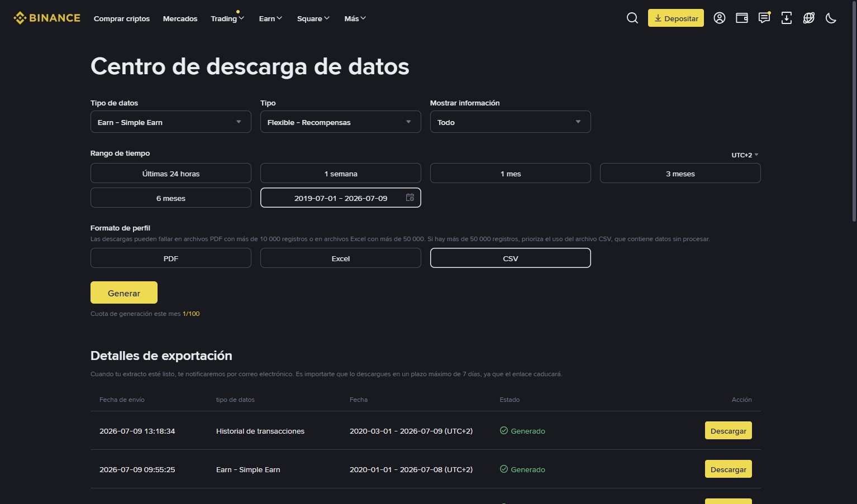Choose the 1 mes time range
This screenshot has height=504, width=857.
point(511,173)
